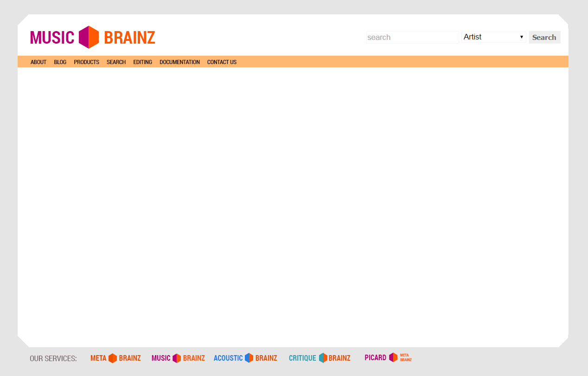This screenshot has height=376, width=588.
Task: Visit the Picard service logo
Action: [x=388, y=357]
